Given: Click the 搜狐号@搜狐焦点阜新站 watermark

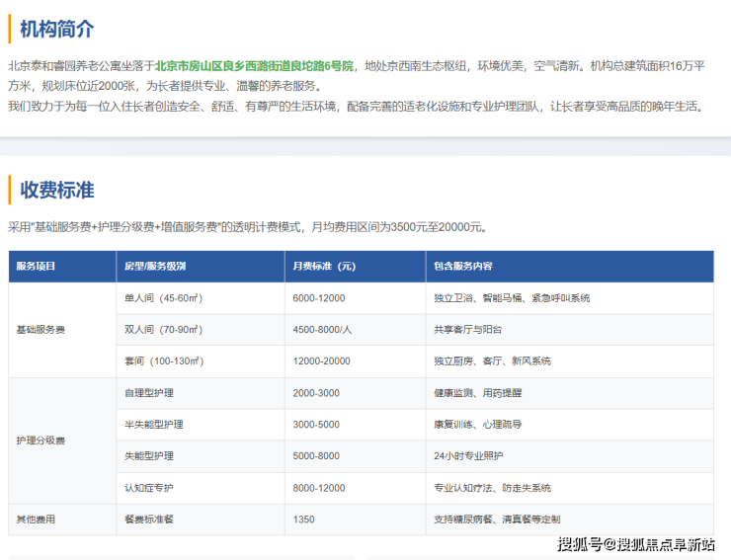Looking at the screenshot, I should tap(636, 544).
